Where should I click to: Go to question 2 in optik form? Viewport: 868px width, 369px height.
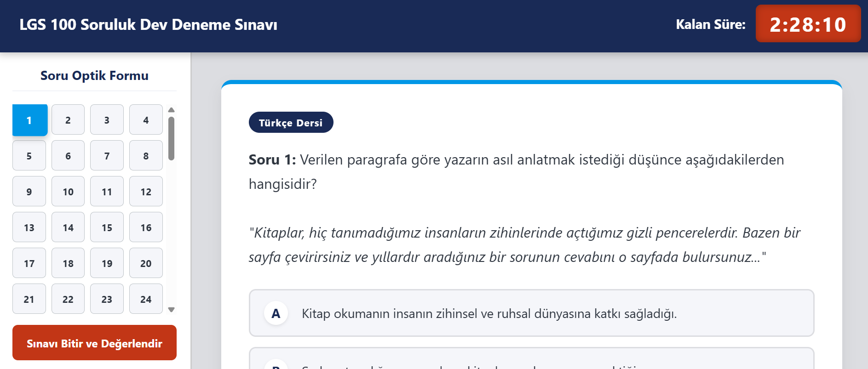pos(68,119)
